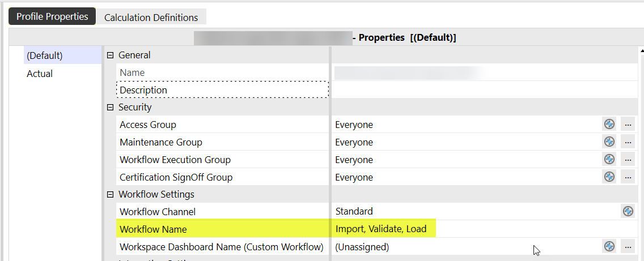Screen dimensions: 644x261
Task: Click the Workflow Name value Import, Validate, Load
Action: 381,229
